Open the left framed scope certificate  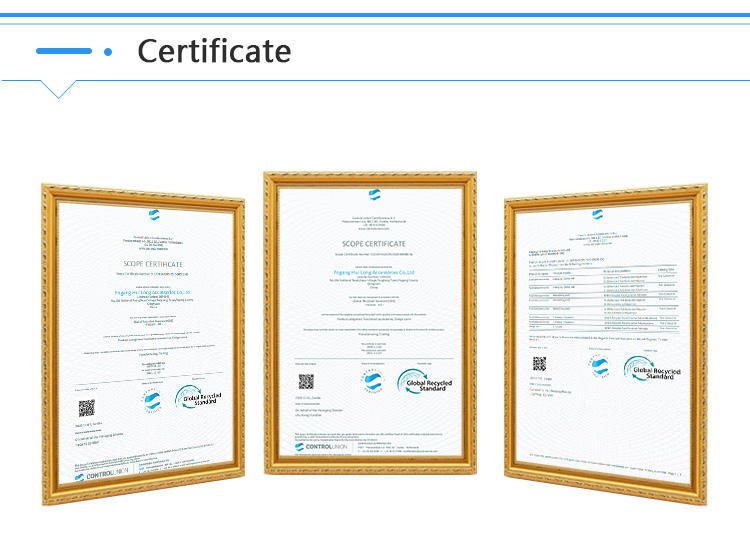(143, 344)
